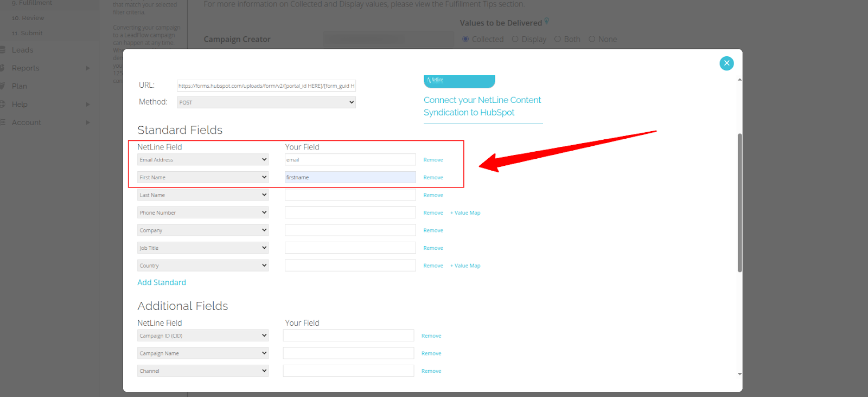Add Value Map for Country
Image resolution: width=868 pixels, height=401 pixels.
465,266
